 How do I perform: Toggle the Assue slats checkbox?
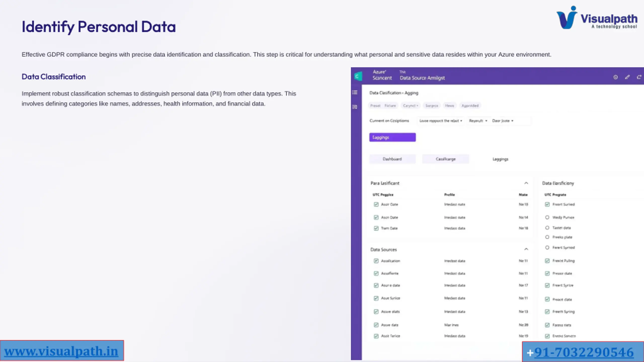tap(376, 312)
